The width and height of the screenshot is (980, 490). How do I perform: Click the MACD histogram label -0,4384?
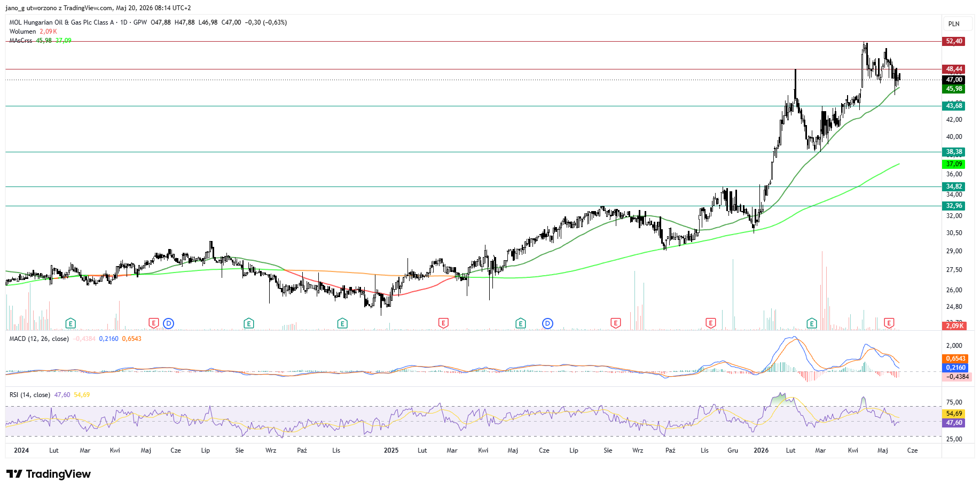coord(957,377)
